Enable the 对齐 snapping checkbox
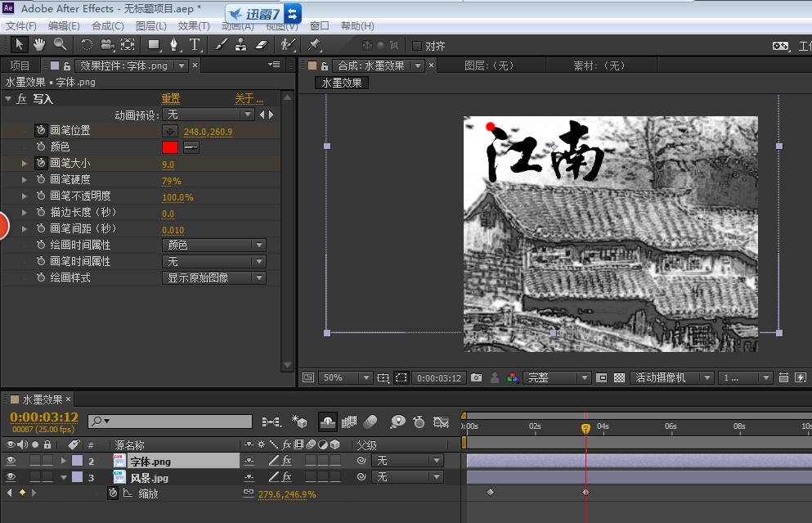The height and width of the screenshot is (523, 812). [x=417, y=46]
